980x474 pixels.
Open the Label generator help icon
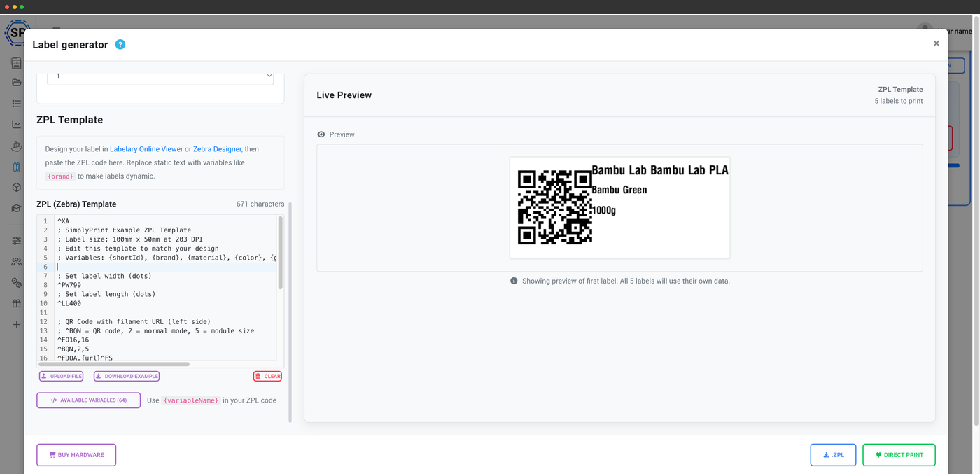coord(120,44)
